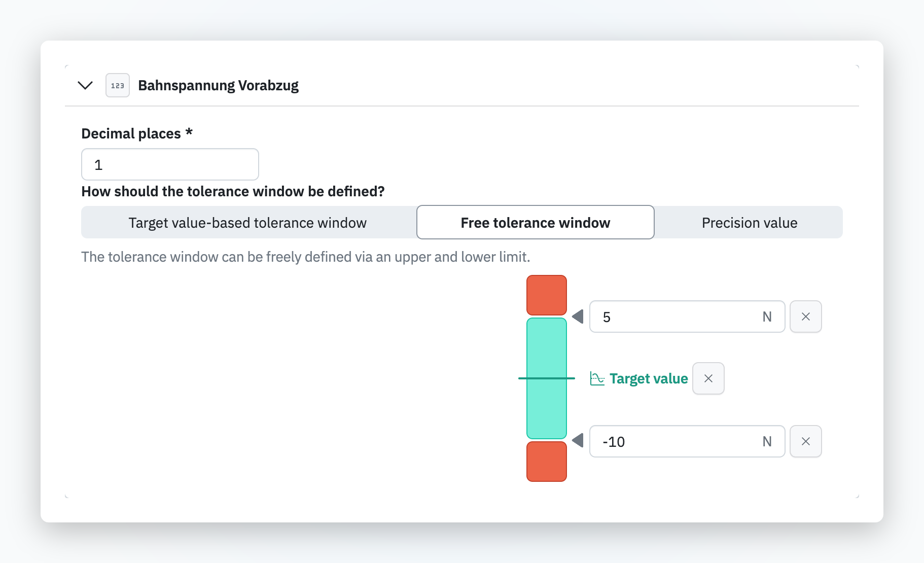Image resolution: width=924 pixels, height=563 pixels.
Task: Click the arrow marker beside upper limit
Action: pos(578,316)
